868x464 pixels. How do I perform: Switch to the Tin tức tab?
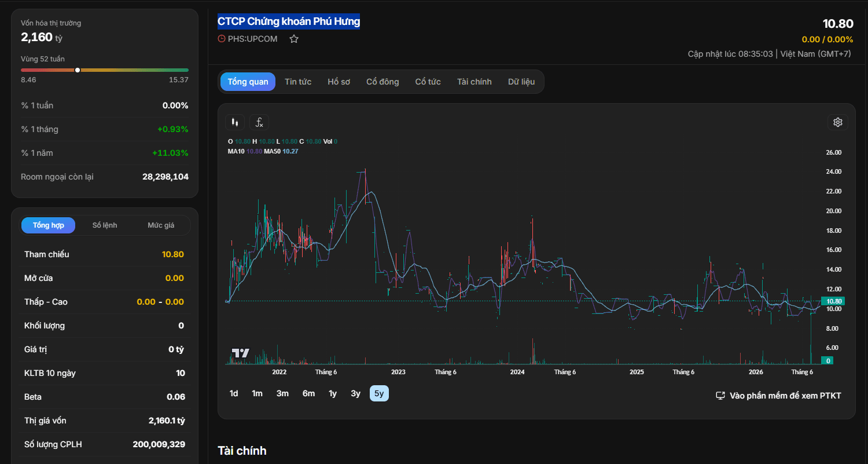pos(298,82)
